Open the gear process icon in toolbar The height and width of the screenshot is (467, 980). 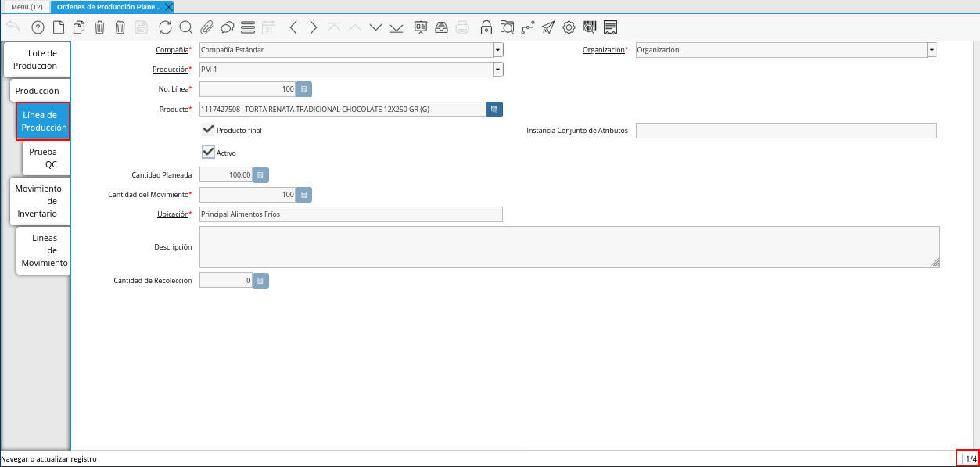coord(569,27)
